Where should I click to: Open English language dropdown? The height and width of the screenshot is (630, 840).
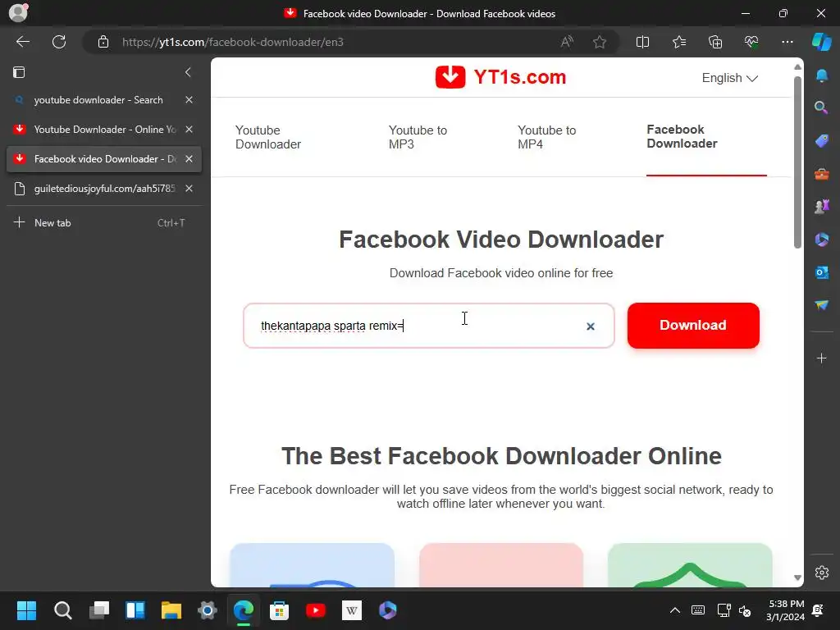tap(729, 78)
